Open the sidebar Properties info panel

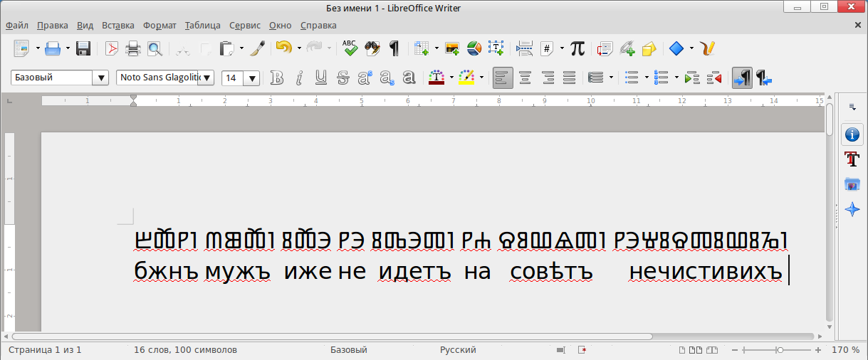pos(852,134)
